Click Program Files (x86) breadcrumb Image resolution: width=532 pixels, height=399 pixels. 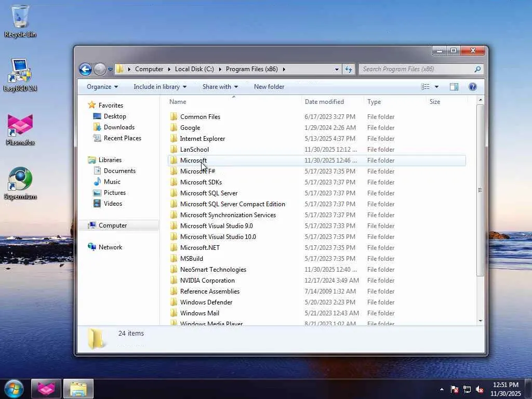(252, 69)
